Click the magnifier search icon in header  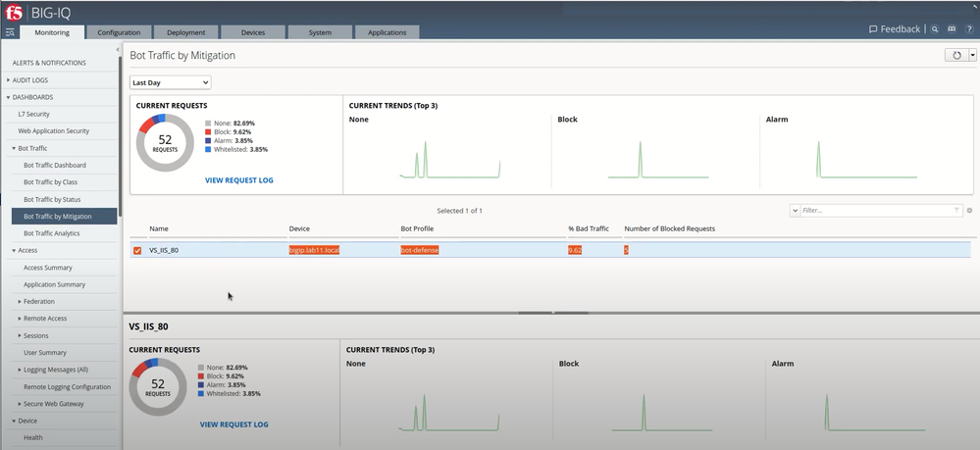tap(935, 29)
